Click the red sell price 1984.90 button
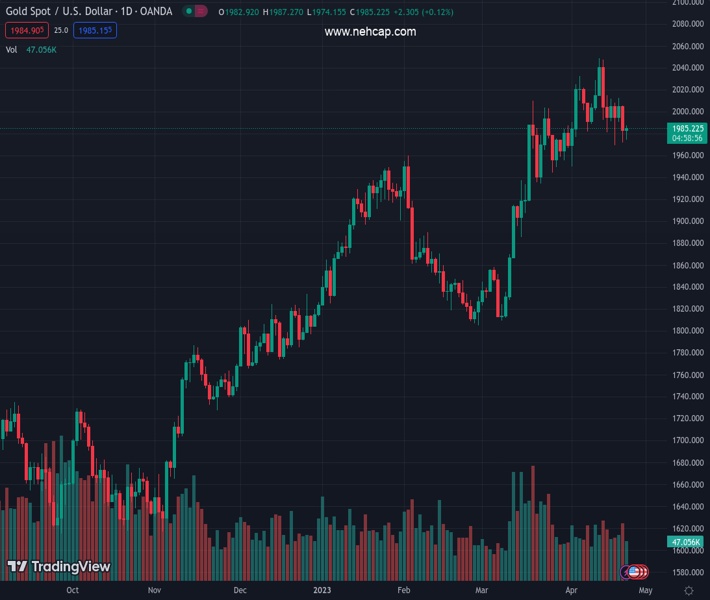Viewport: 710px width, 600px height. [27, 31]
